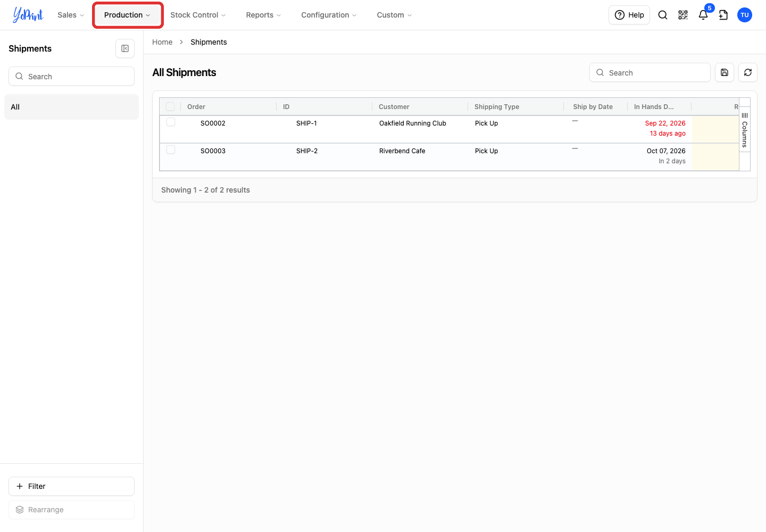Screen dimensions: 766x532
Task: Refresh the shipments list
Action: (x=748, y=72)
